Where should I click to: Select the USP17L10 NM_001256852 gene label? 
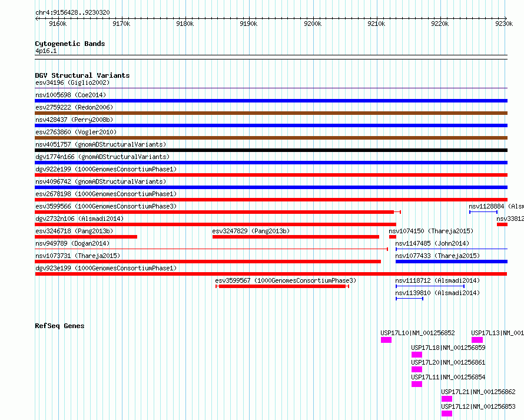(418, 333)
